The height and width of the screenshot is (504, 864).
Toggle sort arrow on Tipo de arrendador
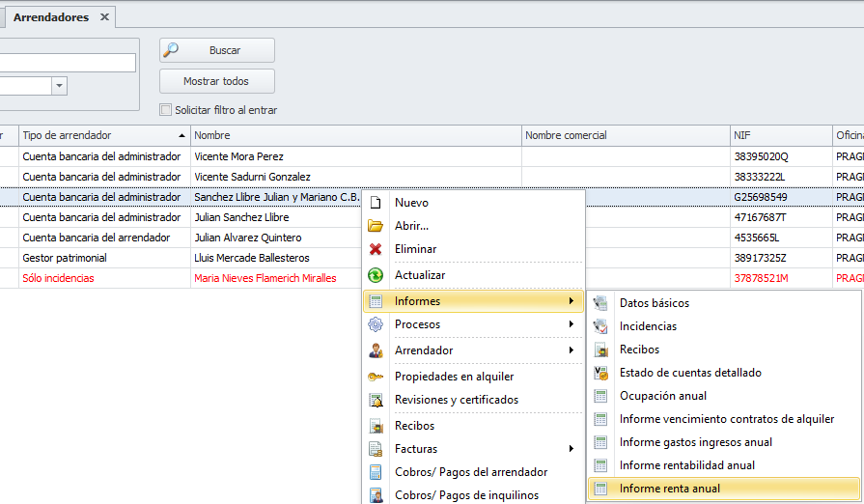point(181,135)
